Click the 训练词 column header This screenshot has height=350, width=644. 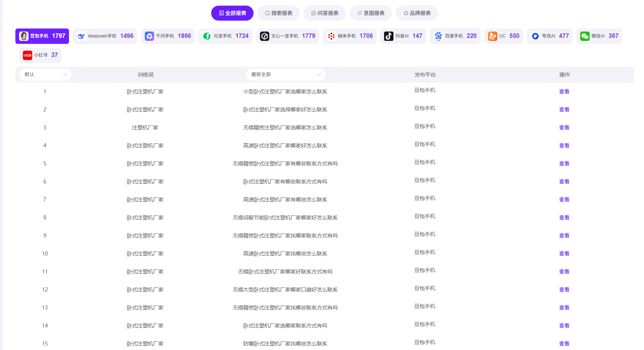[145, 75]
